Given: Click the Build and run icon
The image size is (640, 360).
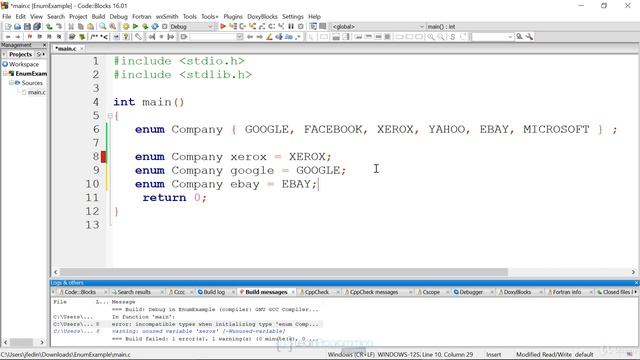Looking at the screenshot, I should click(145, 27).
